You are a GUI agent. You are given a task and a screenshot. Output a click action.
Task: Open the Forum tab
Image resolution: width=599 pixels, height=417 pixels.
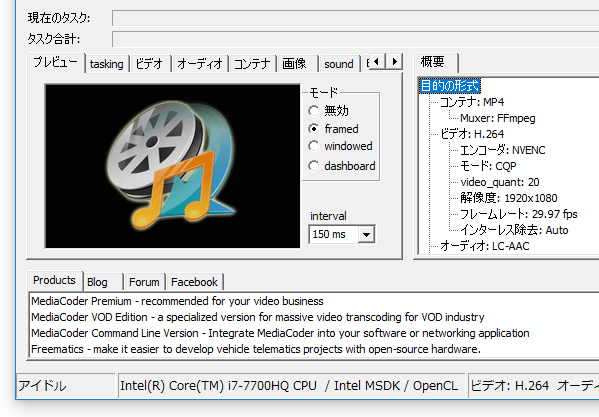(x=144, y=282)
